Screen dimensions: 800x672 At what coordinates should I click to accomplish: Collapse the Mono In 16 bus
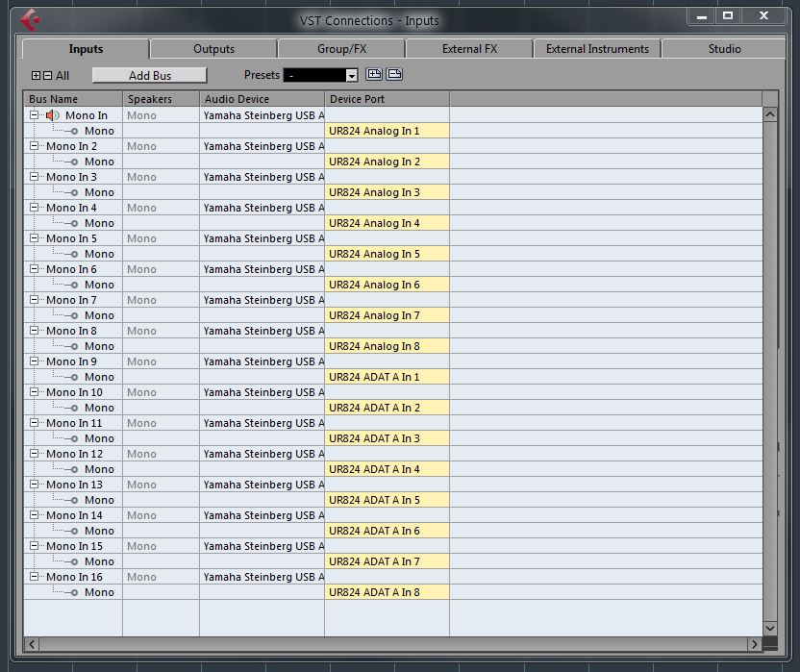tap(35, 577)
